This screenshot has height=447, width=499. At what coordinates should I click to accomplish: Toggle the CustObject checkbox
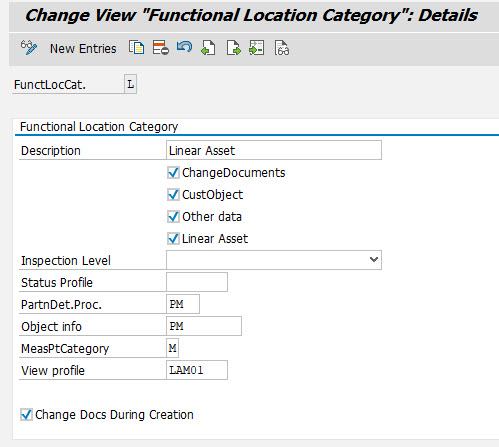click(173, 195)
